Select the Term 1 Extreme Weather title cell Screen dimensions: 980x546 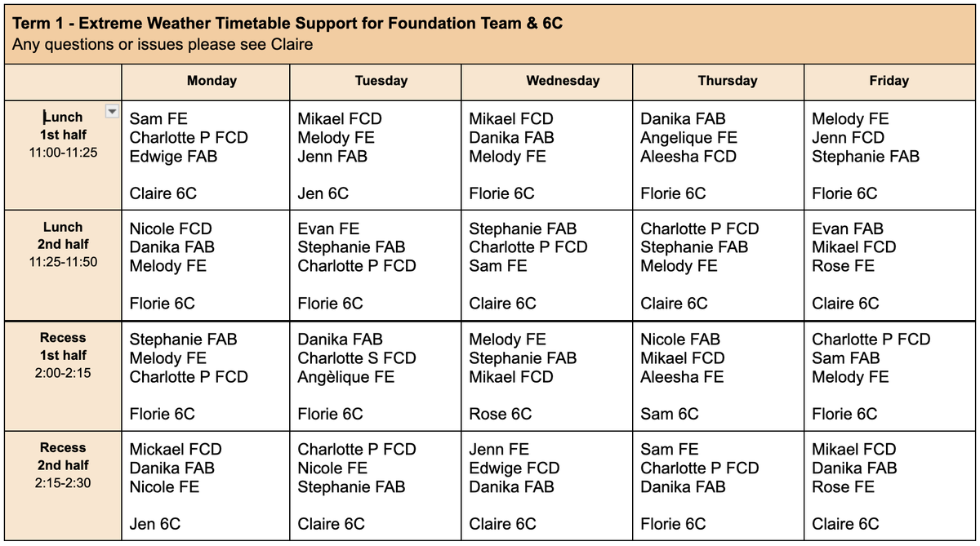point(490,33)
